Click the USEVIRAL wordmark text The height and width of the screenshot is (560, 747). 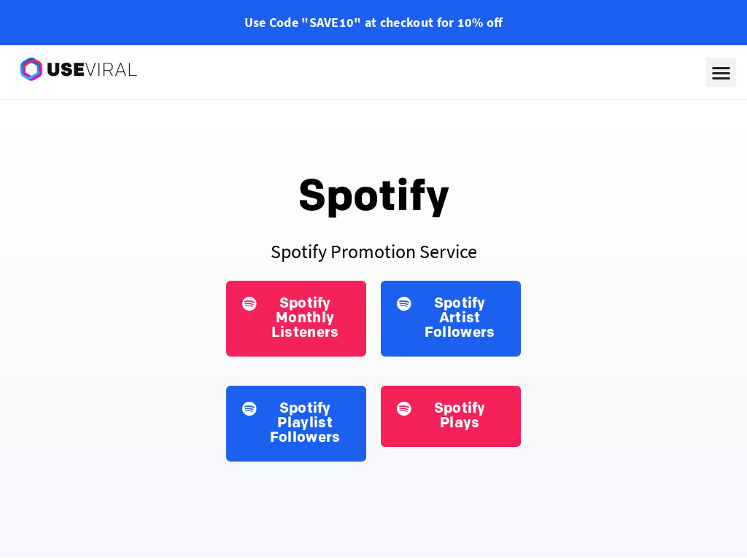click(x=92, y=70)
